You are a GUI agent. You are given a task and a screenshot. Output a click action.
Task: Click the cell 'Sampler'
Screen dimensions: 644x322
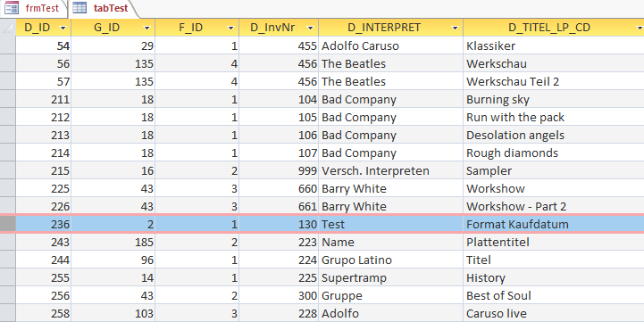click(554, 170)
